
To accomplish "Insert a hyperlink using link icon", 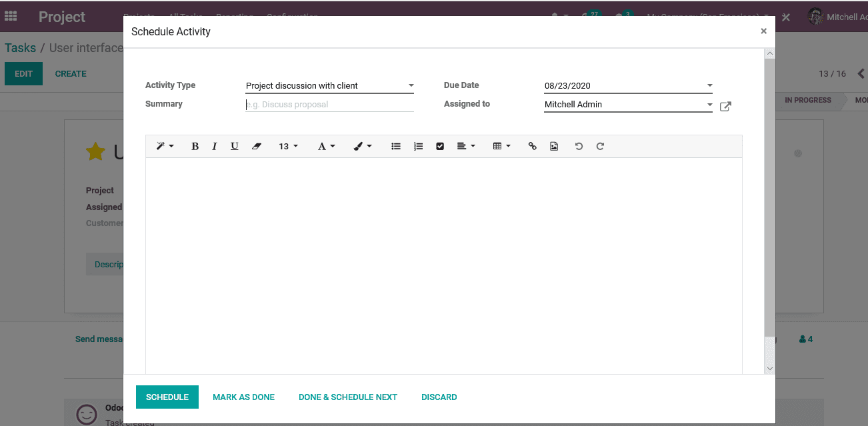I will (x=532, y=146).
